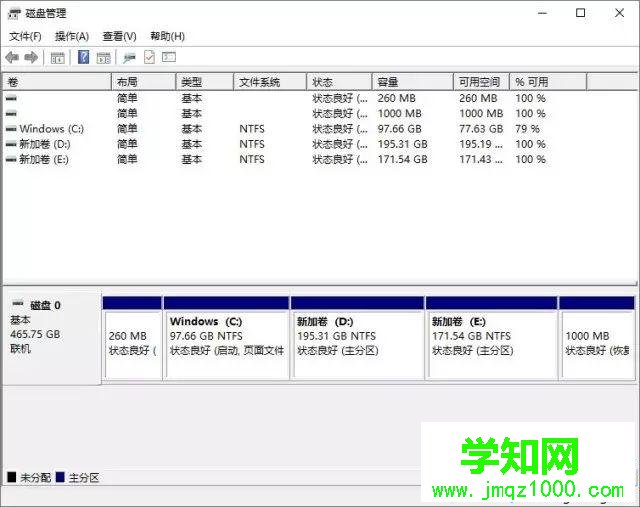Click the Disk Management title bar icon
The width and height of the screenshot is (640, 507).
pyautogui.click(x=14, y=14)
